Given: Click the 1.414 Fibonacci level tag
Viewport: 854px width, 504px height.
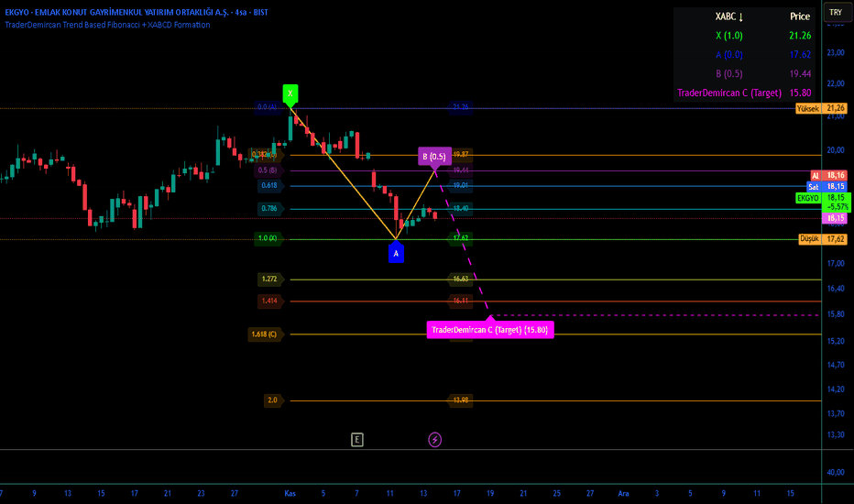Looking at the screenshot, I should point(270,301).
